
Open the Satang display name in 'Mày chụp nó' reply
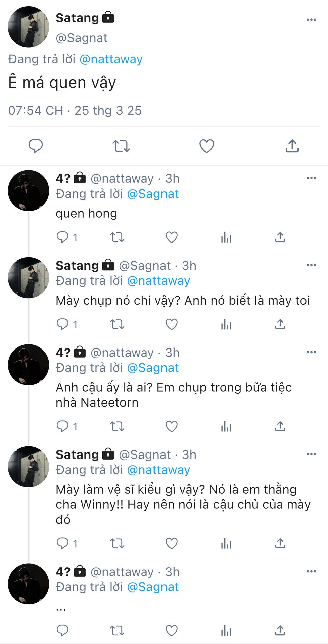pos(77,266)
